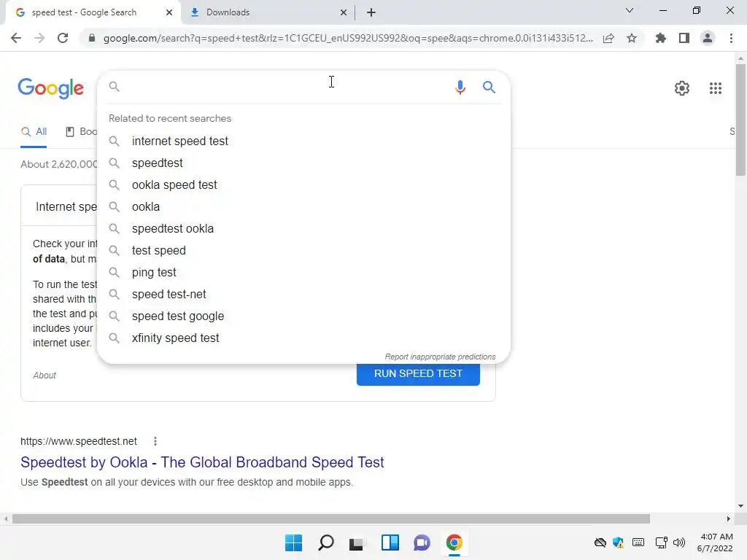Viewport: 747px width, 560px height.
Task: Choose suggestion speedtest ookla
Action: click(303, 228)
